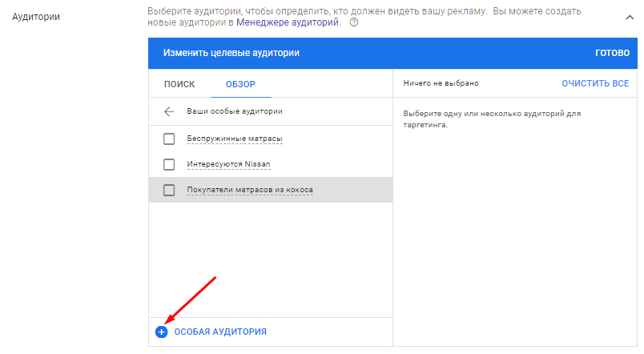Click the Покупатели матрасов из кокоса audience name
This screenshot has height=354, width=644.
(250, 190)
